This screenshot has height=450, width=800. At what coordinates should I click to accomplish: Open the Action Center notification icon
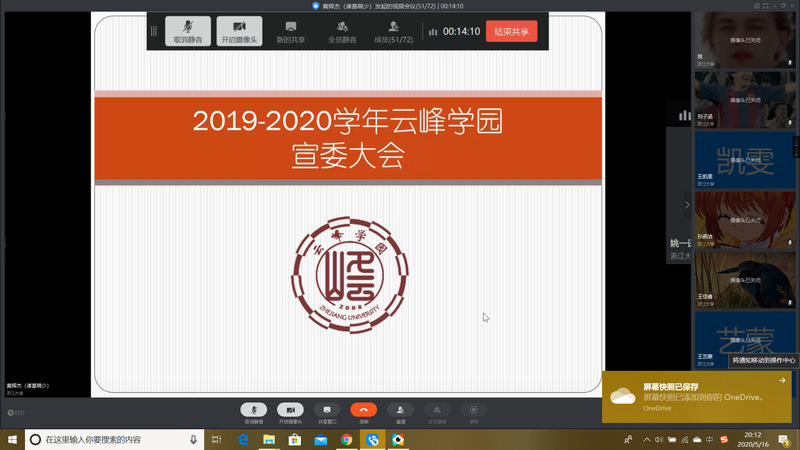tap(784, 439)
